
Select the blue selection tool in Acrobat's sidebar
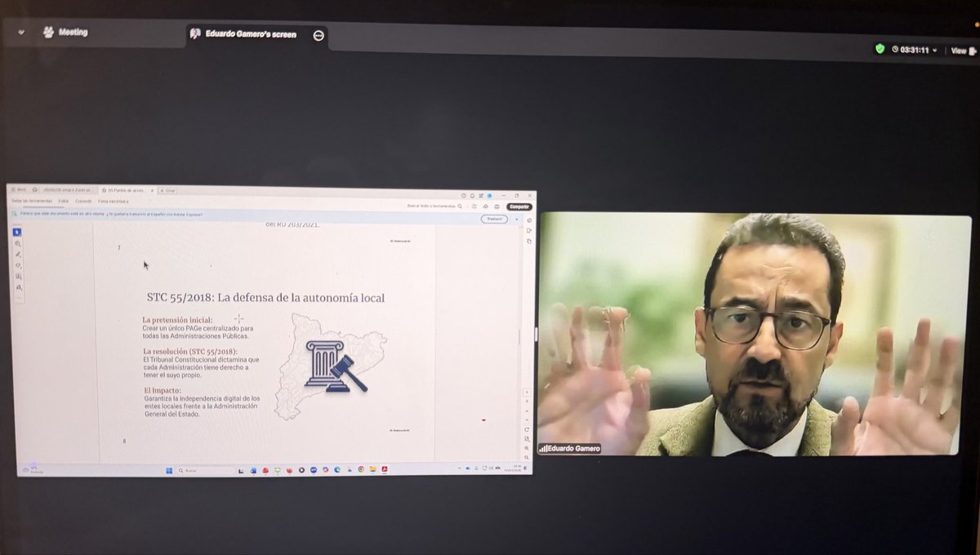(x=16, y=232)
